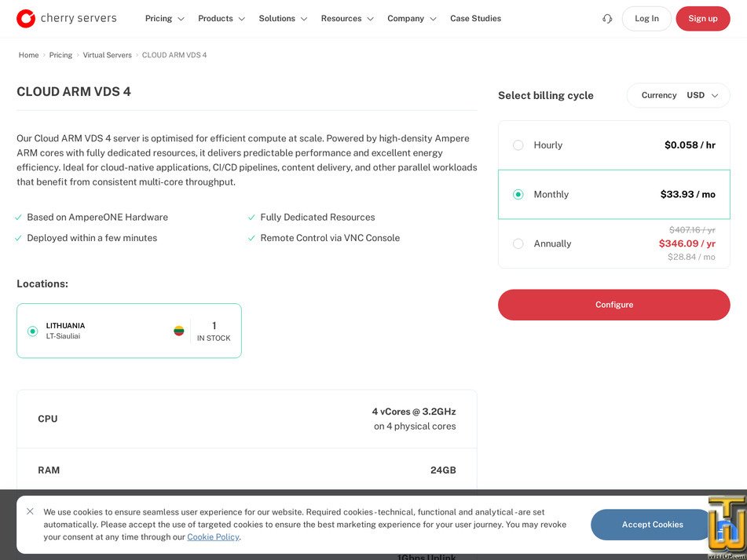Click on 4 physical cores text

(x=415, y=426)
